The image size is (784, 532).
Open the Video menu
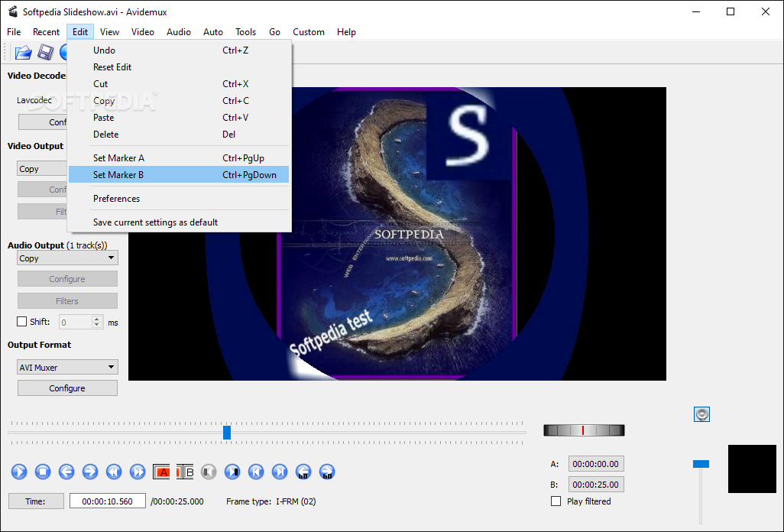142,32
